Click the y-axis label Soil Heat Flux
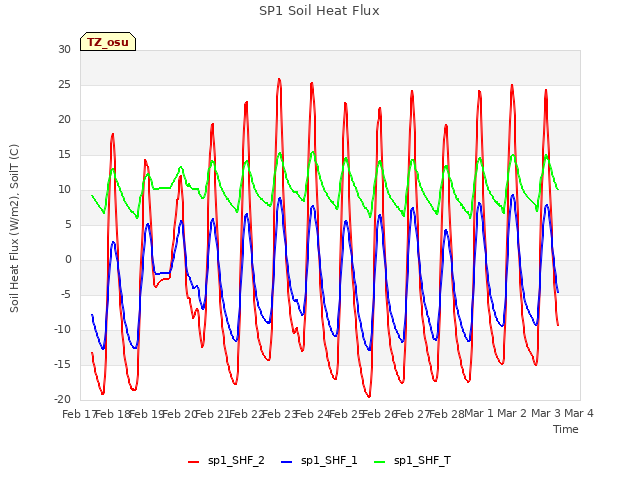Viewport: 640px width, 480px height. click(14, 228)
